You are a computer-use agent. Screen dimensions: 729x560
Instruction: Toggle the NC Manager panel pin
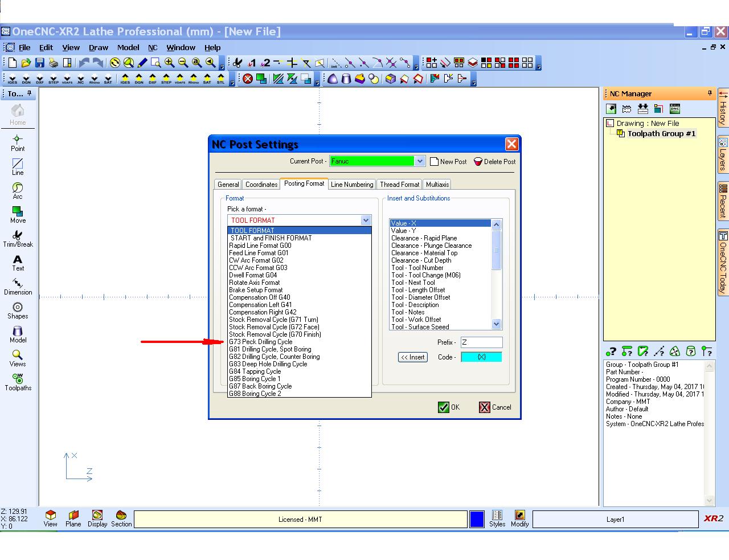pyautogui.click(x=710, y=93)
